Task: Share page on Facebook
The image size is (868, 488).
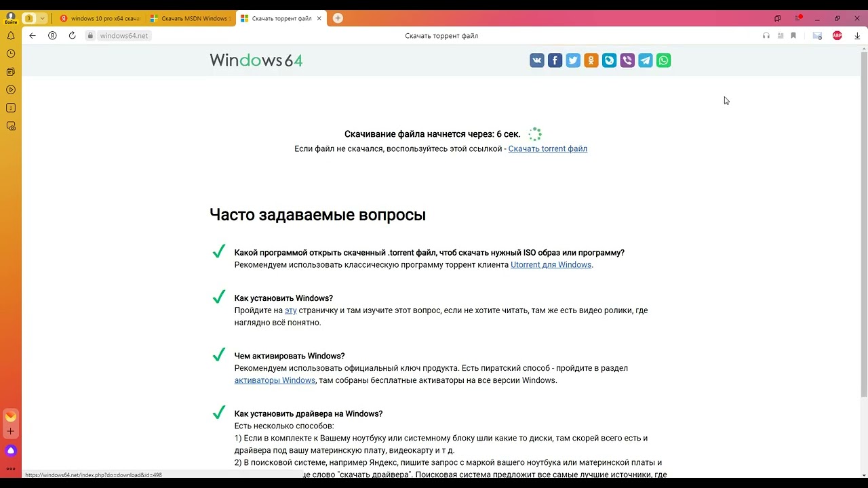Action: pos(555,60)
